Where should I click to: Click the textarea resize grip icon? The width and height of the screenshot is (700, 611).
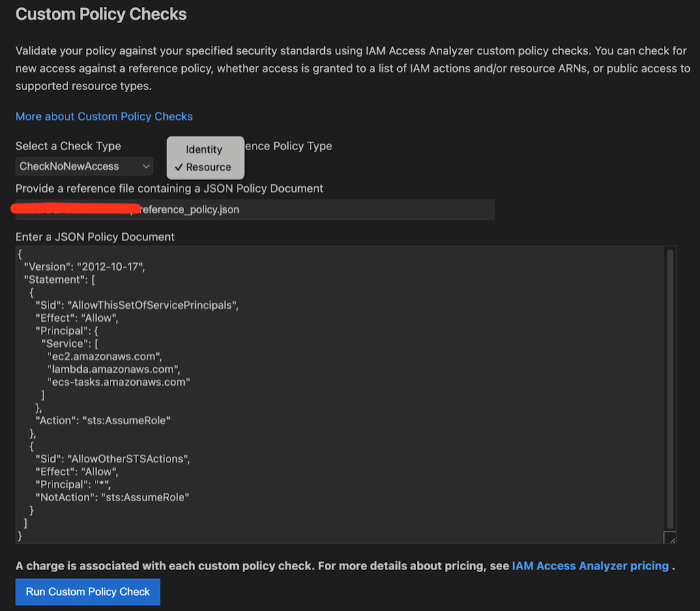[669, 537]
